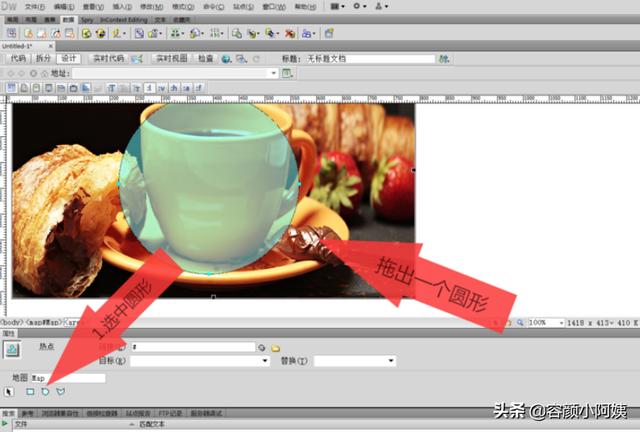Screen dimensions: 640x432
Task: Click the Delete Record icon with red X
Action: (x=290, y=33)
